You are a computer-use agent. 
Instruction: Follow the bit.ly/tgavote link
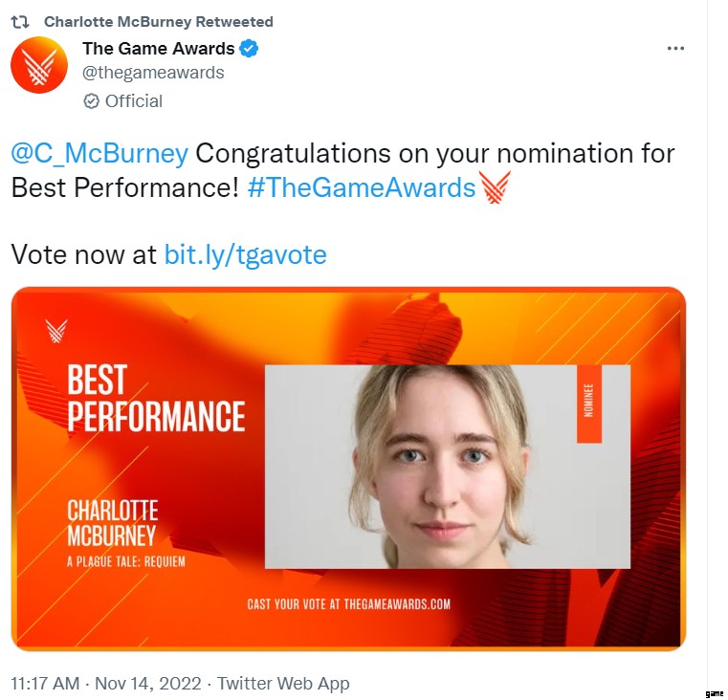tap(245, 254)
